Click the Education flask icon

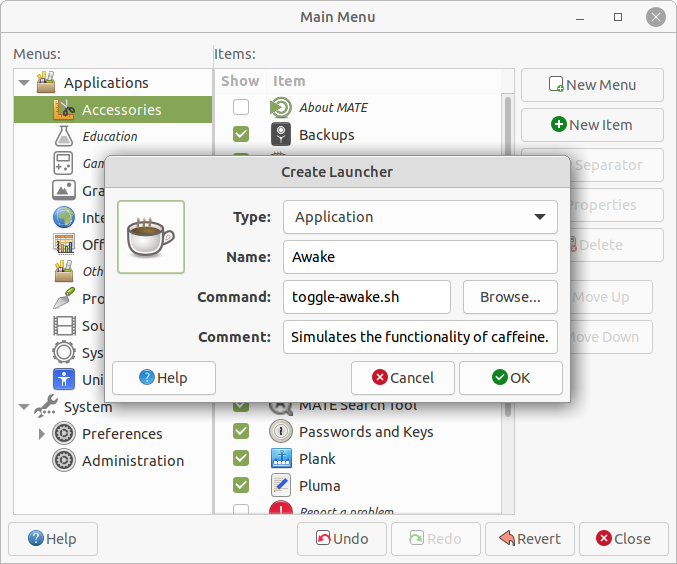click(x=64, y=136)
